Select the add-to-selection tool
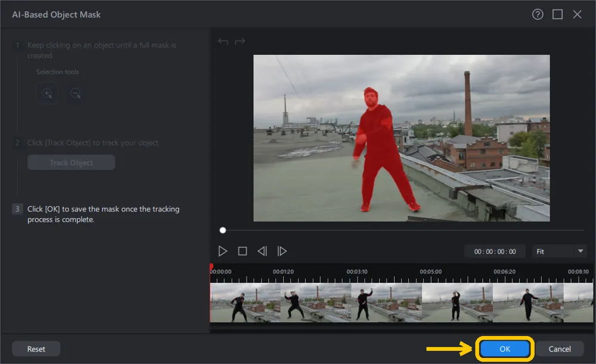Viewport: 596px width, 364px height. point(47,93)
